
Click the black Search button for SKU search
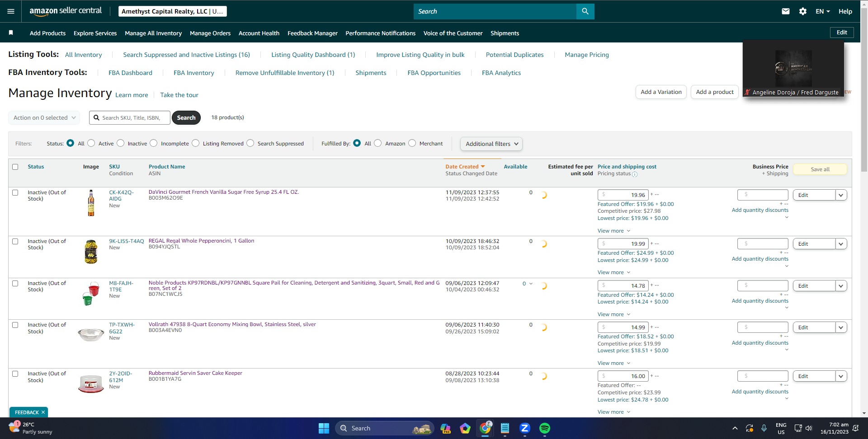pos(186,117)
